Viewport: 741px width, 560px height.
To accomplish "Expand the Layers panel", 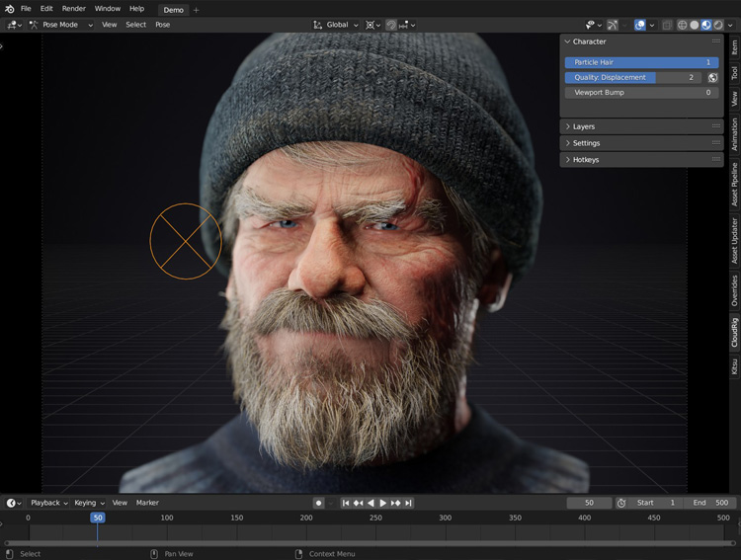I will coord(642,126).
